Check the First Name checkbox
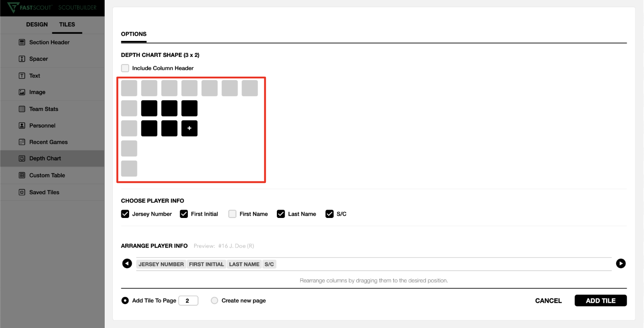This screenshot has width=644, height=328. [x=232, y=214]
